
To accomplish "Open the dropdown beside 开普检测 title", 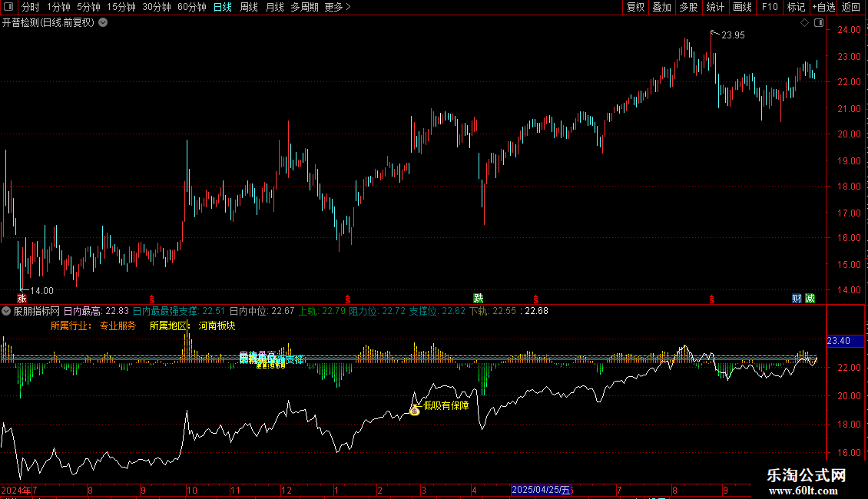I will [x=103, y=23].
